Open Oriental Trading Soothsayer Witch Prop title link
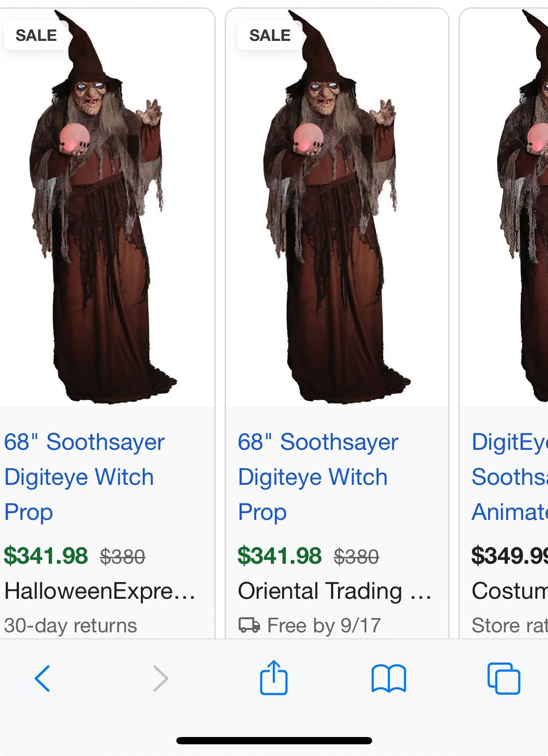Image resolution: width=548 pixels, height=756 pixels. [x=318, y=477]
